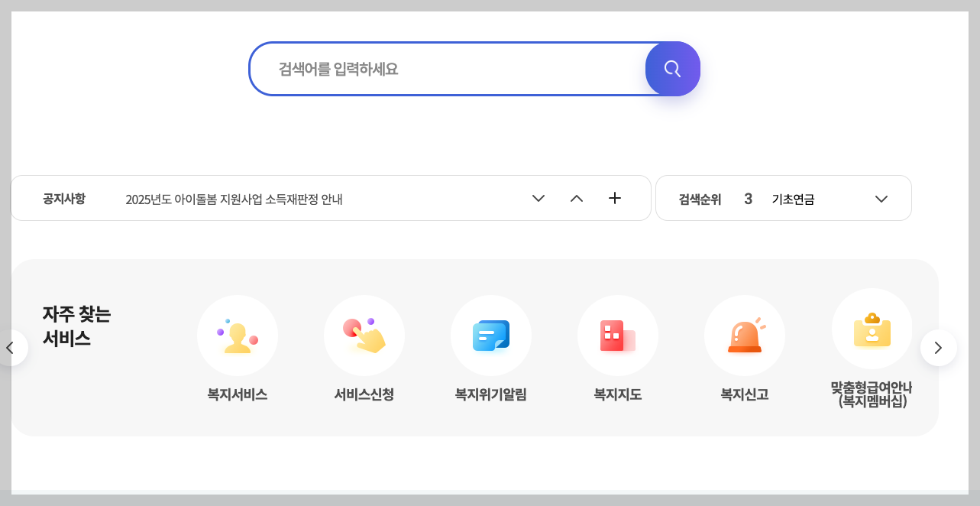Click the 복지지도 (Welfare Map) icon
Screen dimensions: 980x506
tap(617, 336)
